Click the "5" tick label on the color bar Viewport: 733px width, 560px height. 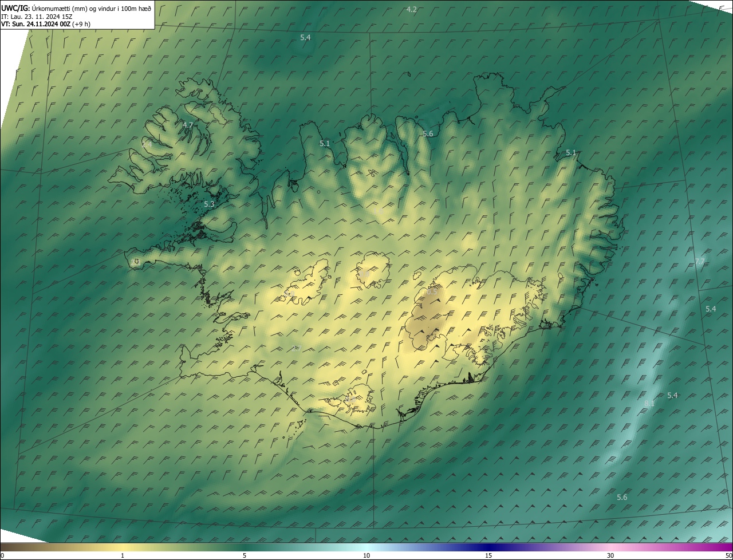coord(245,555)
